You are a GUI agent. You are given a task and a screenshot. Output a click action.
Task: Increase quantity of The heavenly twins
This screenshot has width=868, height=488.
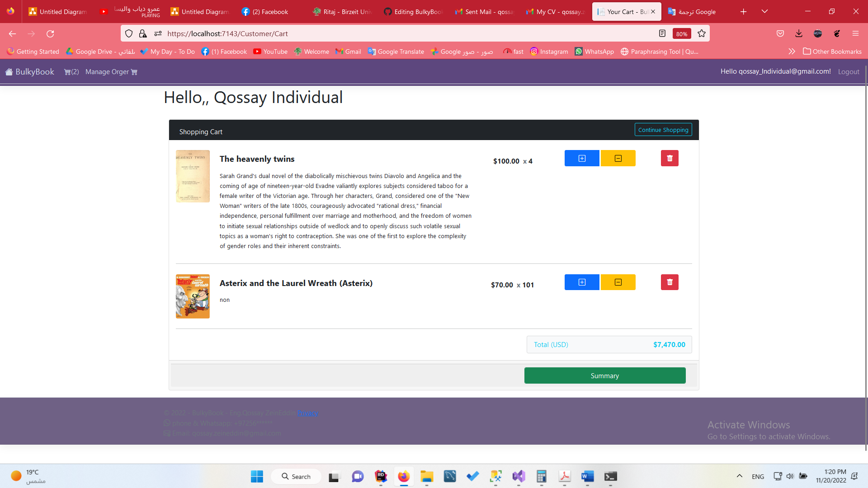click(x=582, y=158)
